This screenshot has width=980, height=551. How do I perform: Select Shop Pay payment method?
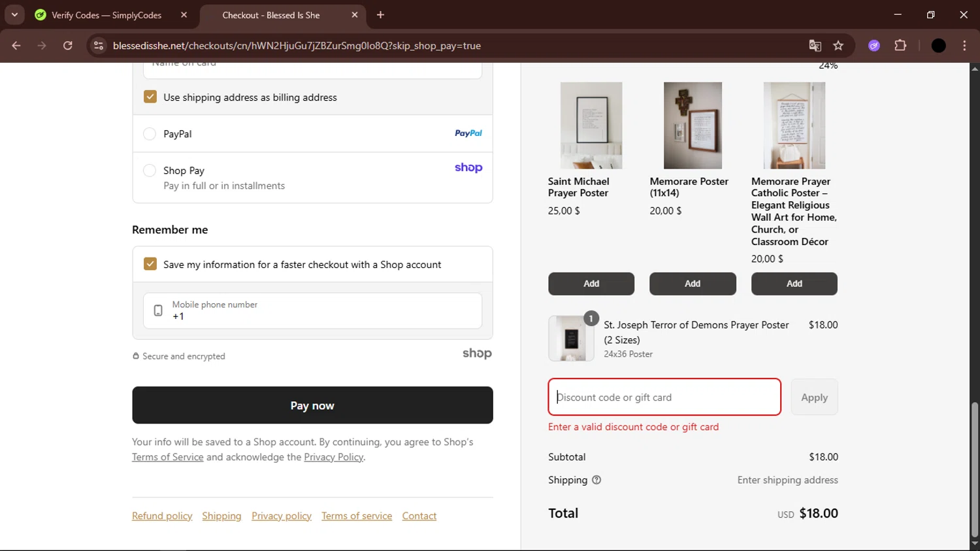(x=150, y=171)
